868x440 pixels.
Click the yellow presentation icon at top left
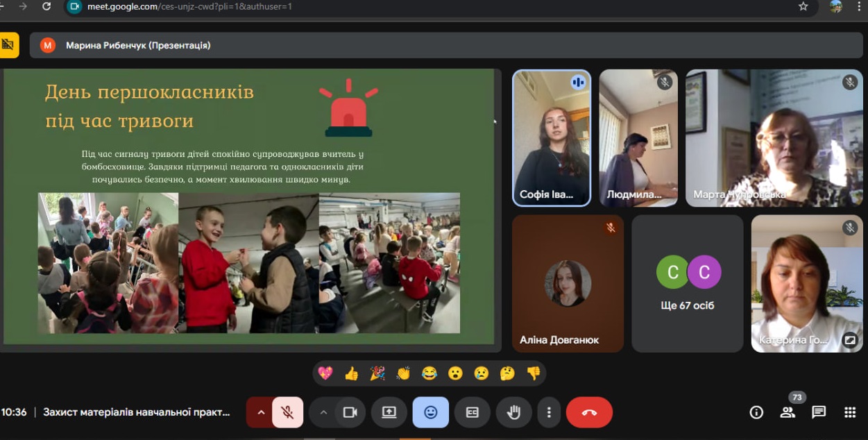[8, 45]
